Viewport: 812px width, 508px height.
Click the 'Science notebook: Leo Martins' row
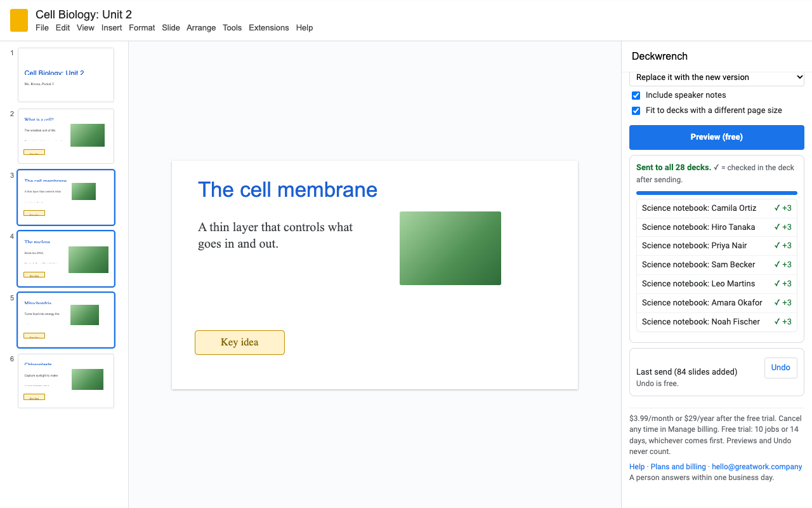coord(717,284)
